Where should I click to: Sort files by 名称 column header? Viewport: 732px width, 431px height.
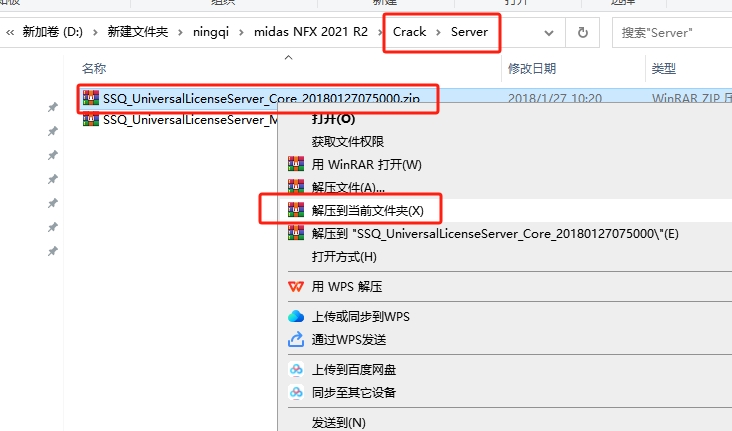(94, 69)
